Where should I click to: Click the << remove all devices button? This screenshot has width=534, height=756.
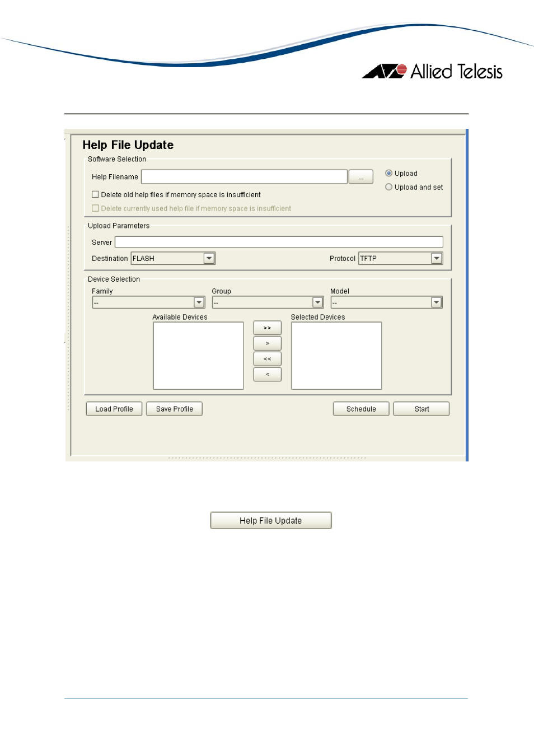[x=267, y=359]
